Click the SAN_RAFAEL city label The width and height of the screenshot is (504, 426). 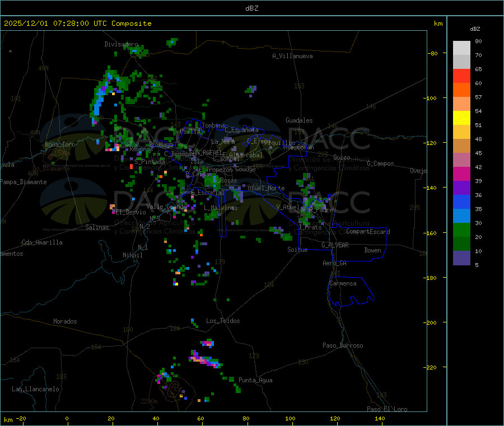click(206, 152)
